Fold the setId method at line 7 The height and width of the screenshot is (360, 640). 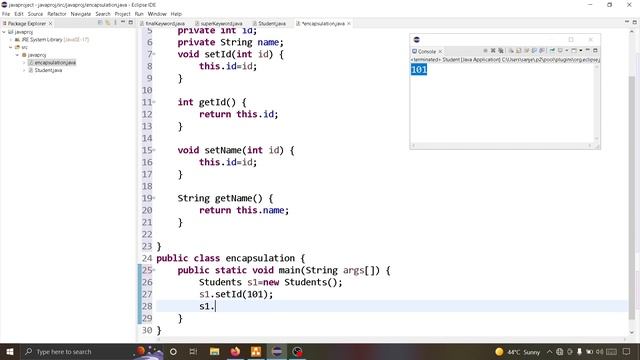click(154, 54)
